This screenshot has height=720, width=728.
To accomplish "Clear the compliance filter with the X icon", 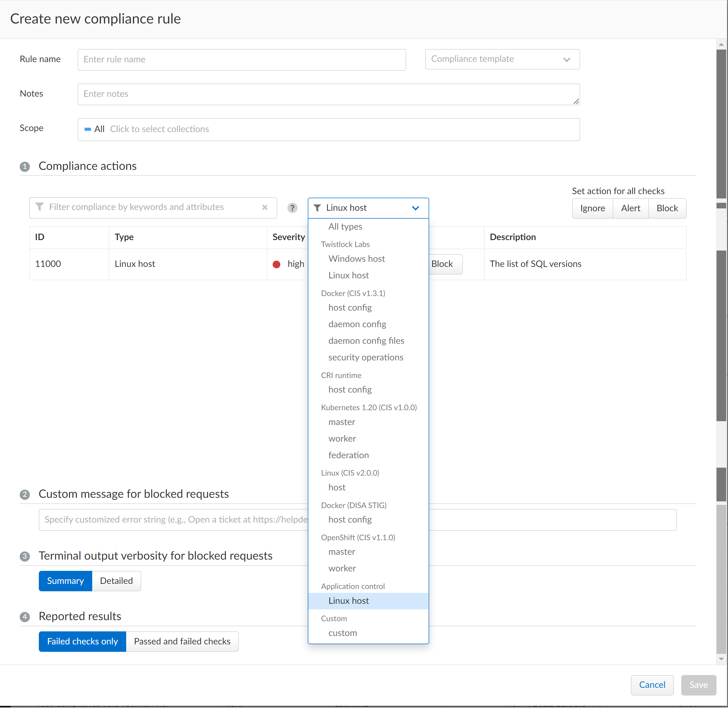I will [x=265, y=208].
